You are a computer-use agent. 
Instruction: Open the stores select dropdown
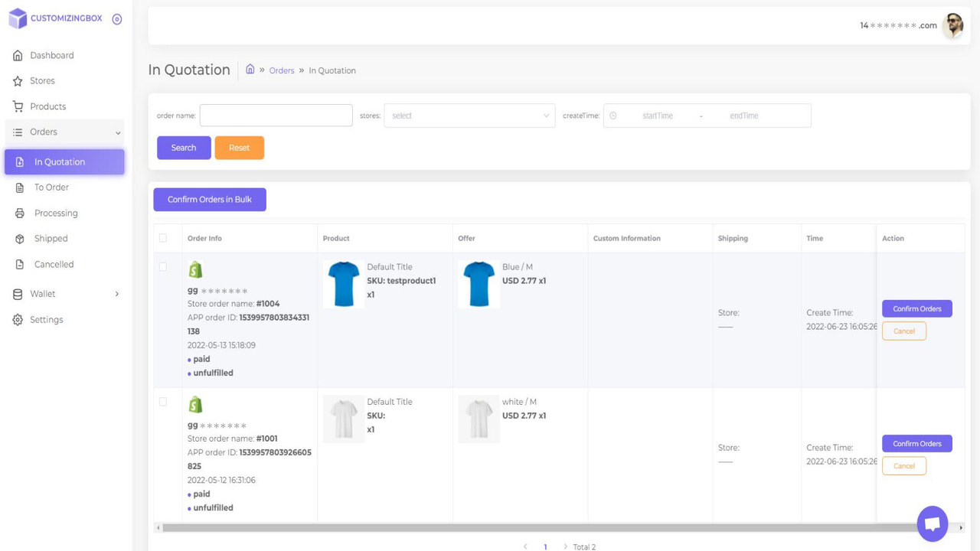tap(469, 116)
